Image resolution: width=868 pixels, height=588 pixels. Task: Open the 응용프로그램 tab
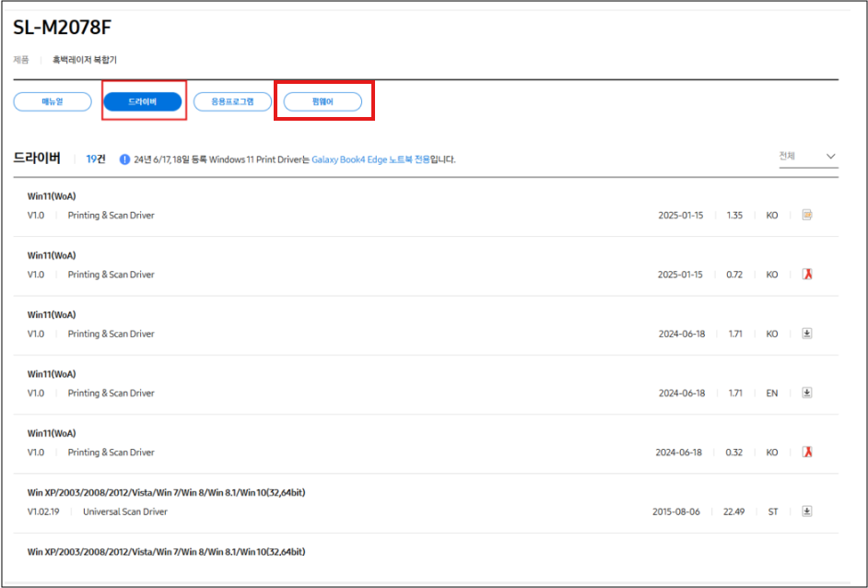pyautogui.click(x=232, y=102)
